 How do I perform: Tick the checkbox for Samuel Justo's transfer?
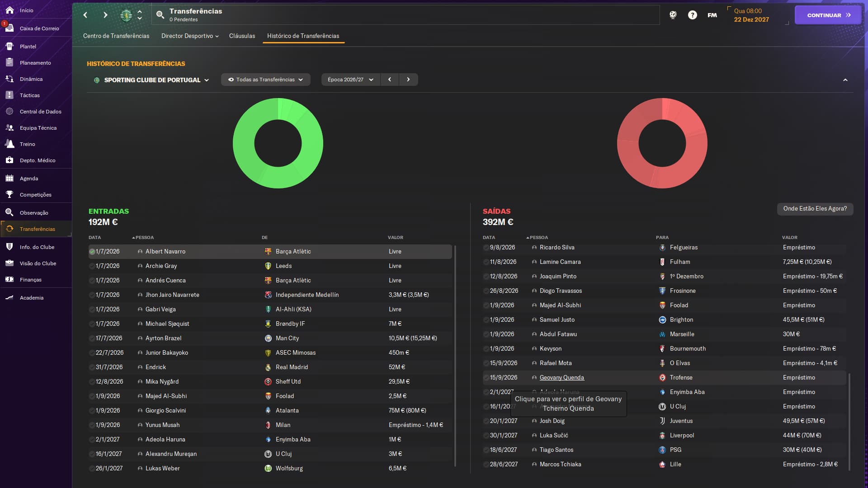point(486,320)
